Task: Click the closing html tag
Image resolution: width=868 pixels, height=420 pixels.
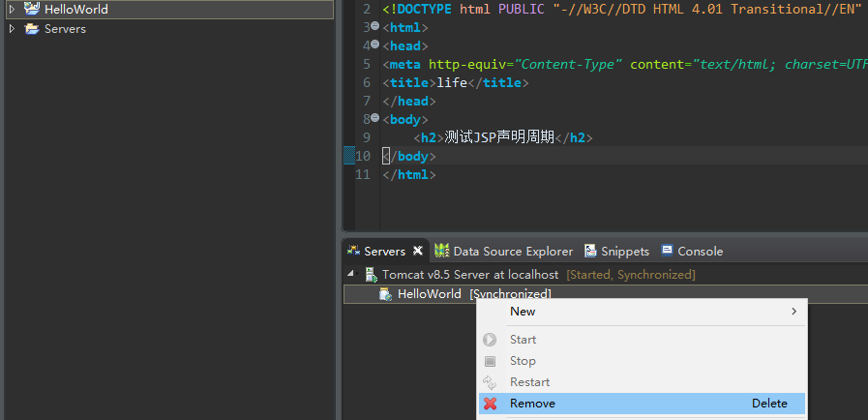Action: click(x=409, y=174)
